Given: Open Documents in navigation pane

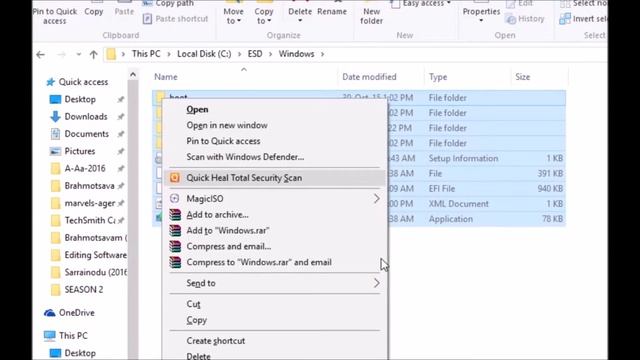Looking at the screenshot, I should [x=87, y=134].
